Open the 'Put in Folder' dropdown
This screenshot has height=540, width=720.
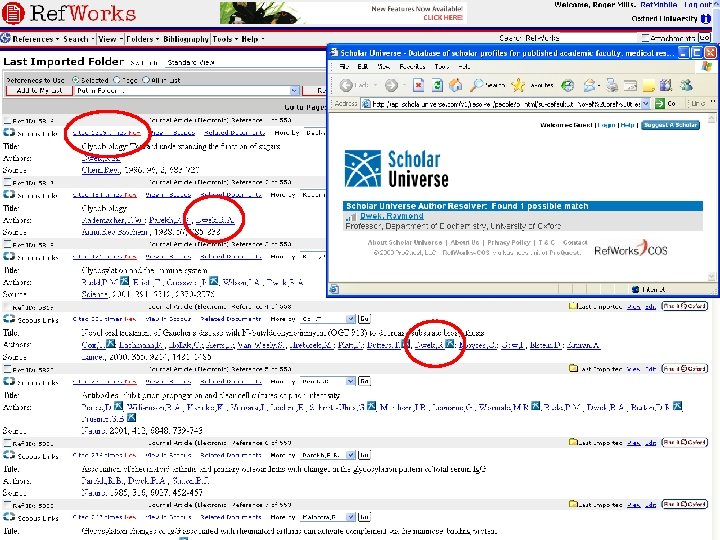(x=187, y=90)
